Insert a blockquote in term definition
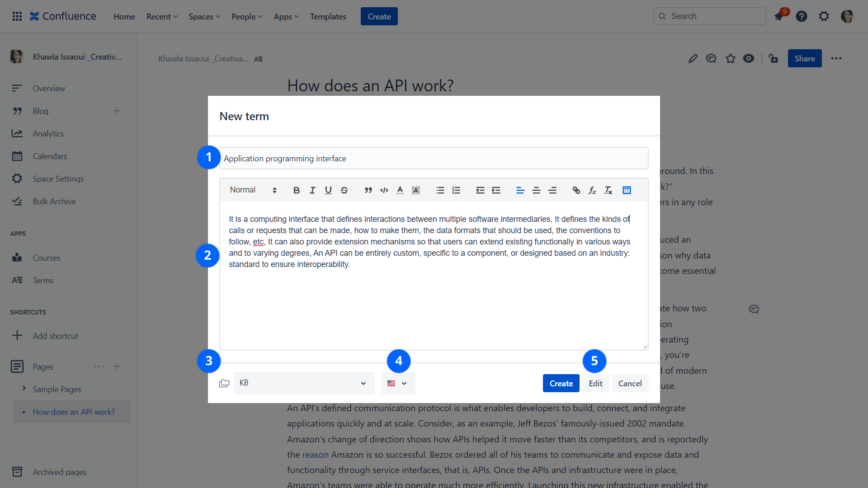868x488 pixels. [368, 190]
